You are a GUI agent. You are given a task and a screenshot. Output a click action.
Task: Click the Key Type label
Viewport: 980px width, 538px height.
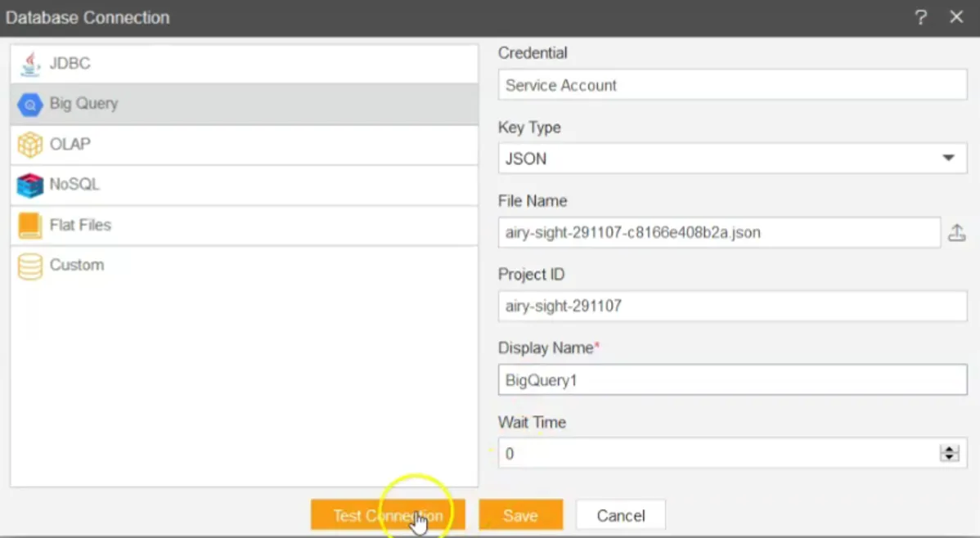pos(529,128)
